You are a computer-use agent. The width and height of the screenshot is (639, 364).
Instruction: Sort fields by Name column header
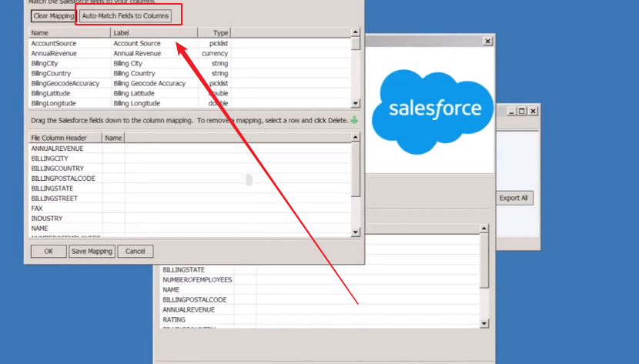[x=69, y=33]
